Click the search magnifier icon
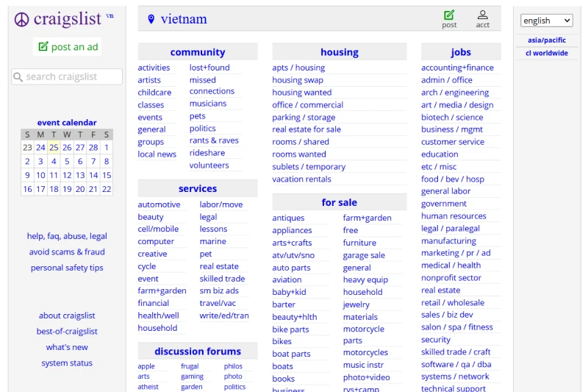This screenshot has width=588, height=392. pyautogui.click(x=18, y=77)
